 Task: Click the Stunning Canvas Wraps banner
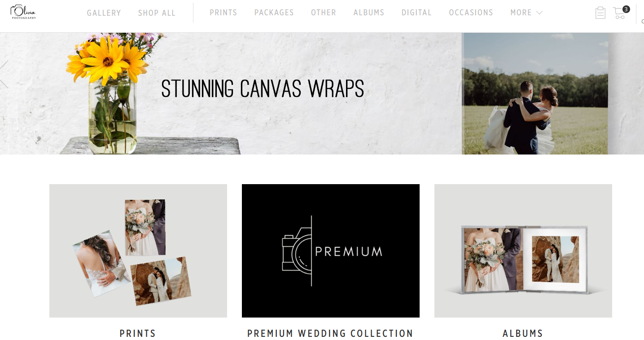[x=322, y=93]
